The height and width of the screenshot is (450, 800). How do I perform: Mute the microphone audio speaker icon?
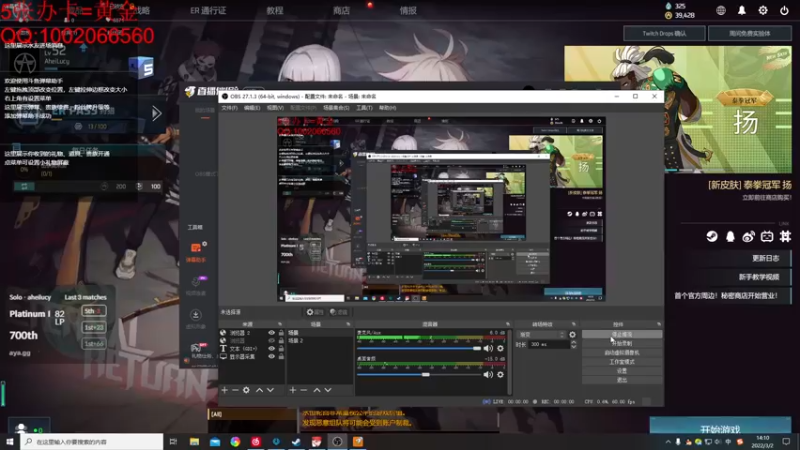click(x=488, y=348)
